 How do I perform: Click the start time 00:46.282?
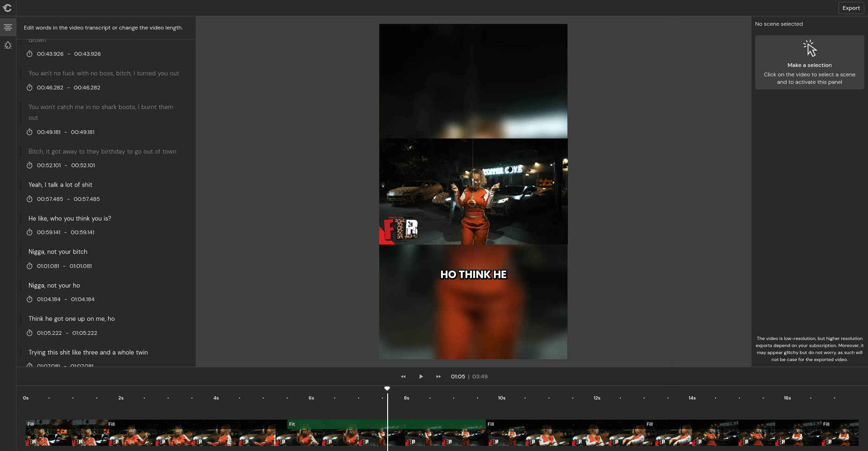pyautogui.click(x=50, y=88)
